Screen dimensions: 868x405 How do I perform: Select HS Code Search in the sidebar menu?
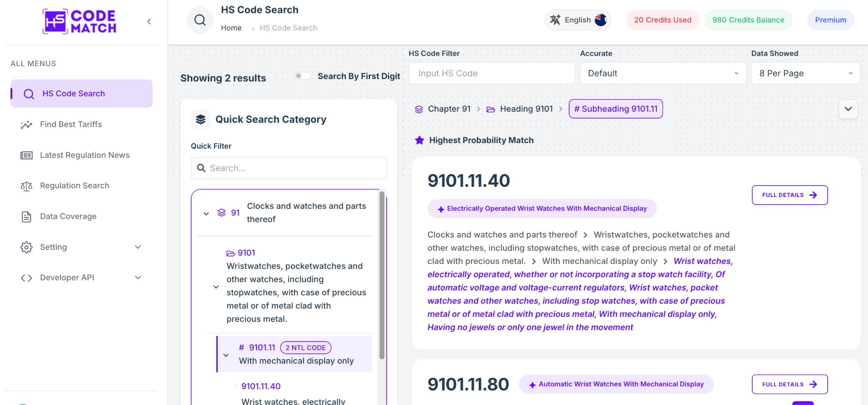(x=81, y=94)
